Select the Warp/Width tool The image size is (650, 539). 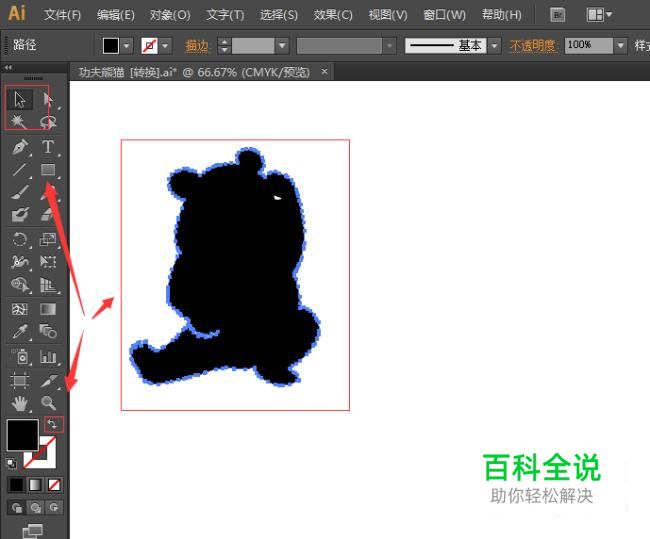(x=19, y=262)
